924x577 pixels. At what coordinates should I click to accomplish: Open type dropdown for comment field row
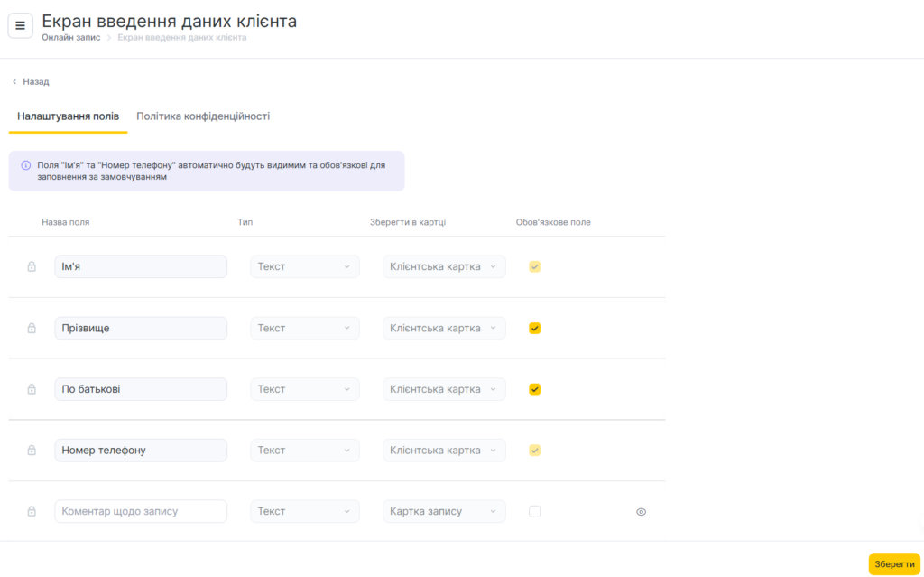pyautogui.click(x=304, y=511)
